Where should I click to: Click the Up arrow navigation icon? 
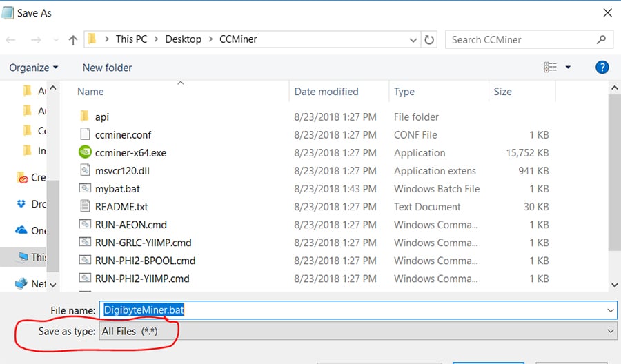[73, 39]
